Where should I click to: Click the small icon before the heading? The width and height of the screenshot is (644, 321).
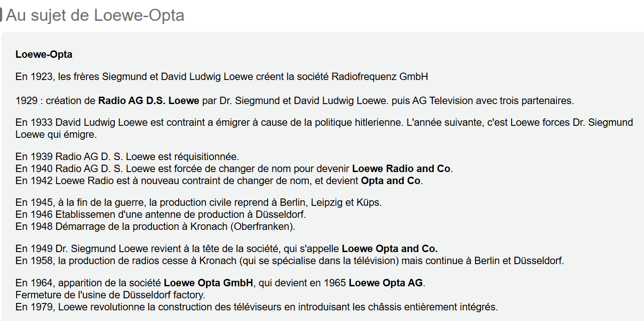[x=1, y=15]
